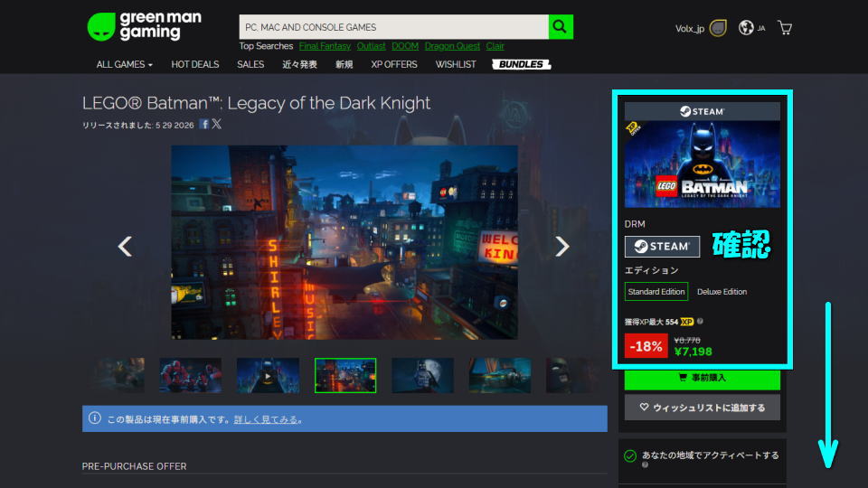This screenshot has height=488, width=868.
Task: Expand the ALL GAMES dropdown menu
Action: click(x=125, y=65)
